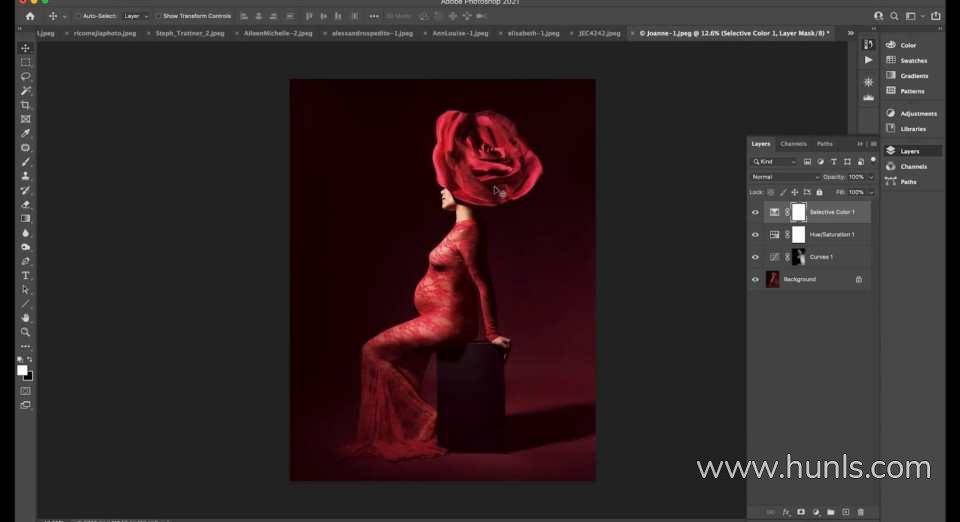Toggle Lock all layer lock icon

tap(819, 192)
